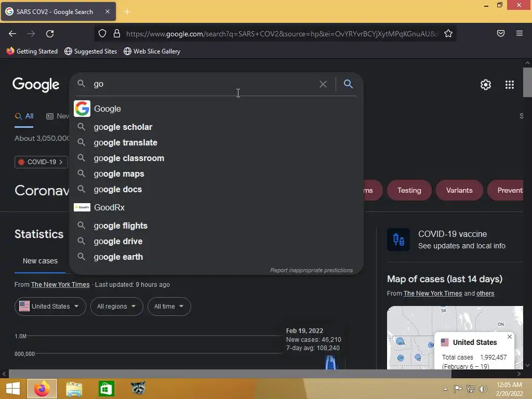Open the volume speaker tray icon
The height and width of the screenshot is (399, 532).
[483, 389]
